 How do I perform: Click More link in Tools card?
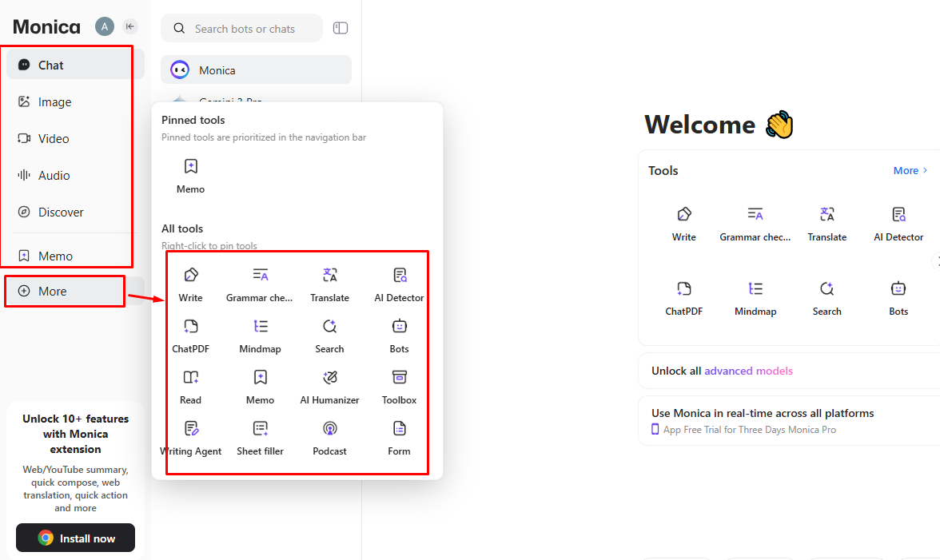pyautogui.click(x=910, y=171)
